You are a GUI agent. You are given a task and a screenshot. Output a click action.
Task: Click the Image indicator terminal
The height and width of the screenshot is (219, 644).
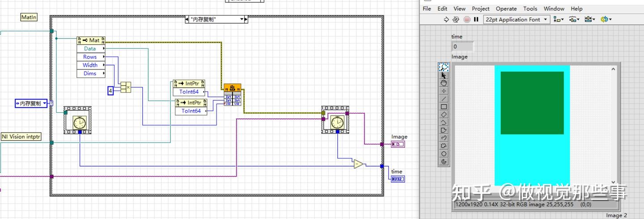(398, 144)
